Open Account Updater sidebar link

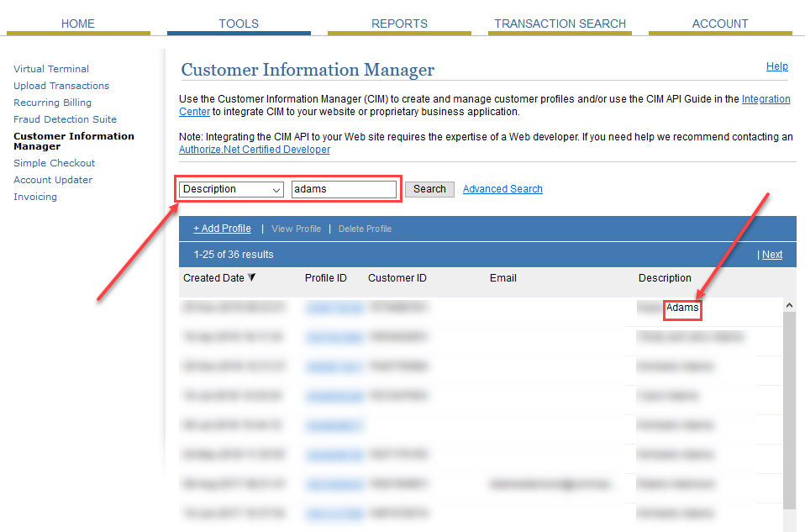[53, 180]
